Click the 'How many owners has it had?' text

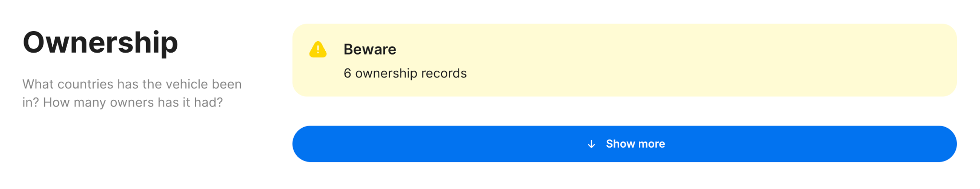tap(133, 103)
